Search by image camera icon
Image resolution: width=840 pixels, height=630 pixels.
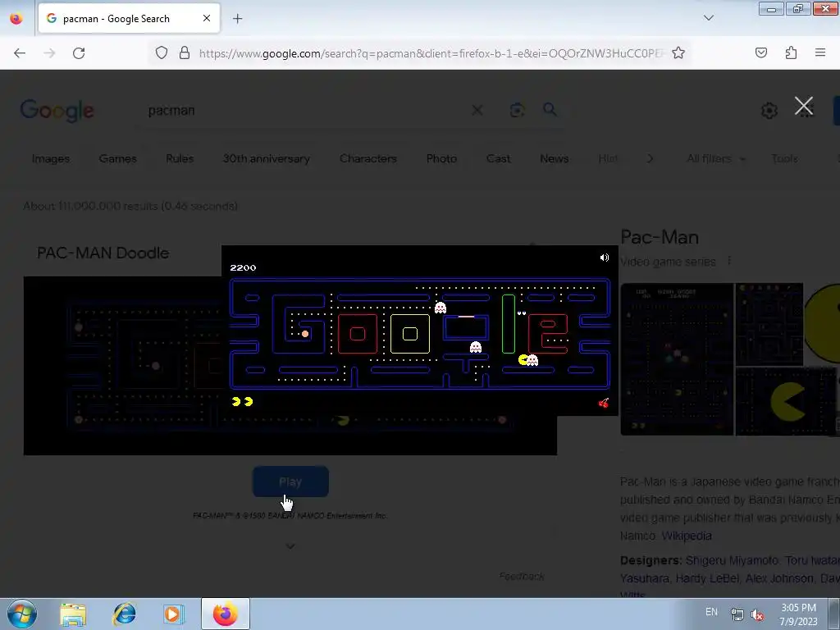click(x=517, y=111)
